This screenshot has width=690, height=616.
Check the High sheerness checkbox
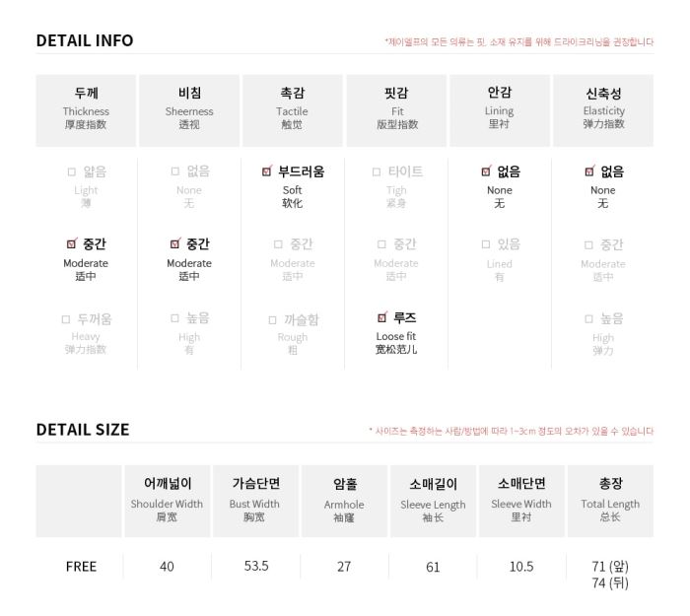point(174,318)
